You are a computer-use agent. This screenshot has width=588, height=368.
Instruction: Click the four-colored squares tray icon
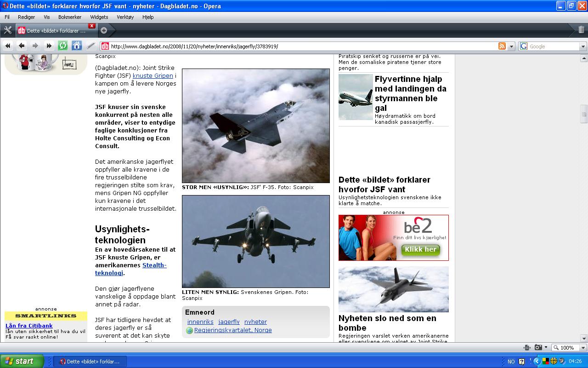[x=545, y=362]
